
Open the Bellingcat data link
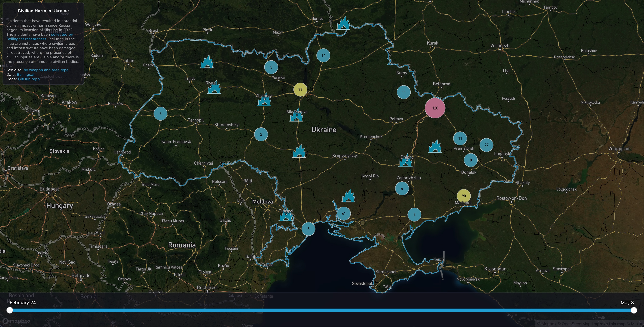pyautogui.click(x=26, y=74)
